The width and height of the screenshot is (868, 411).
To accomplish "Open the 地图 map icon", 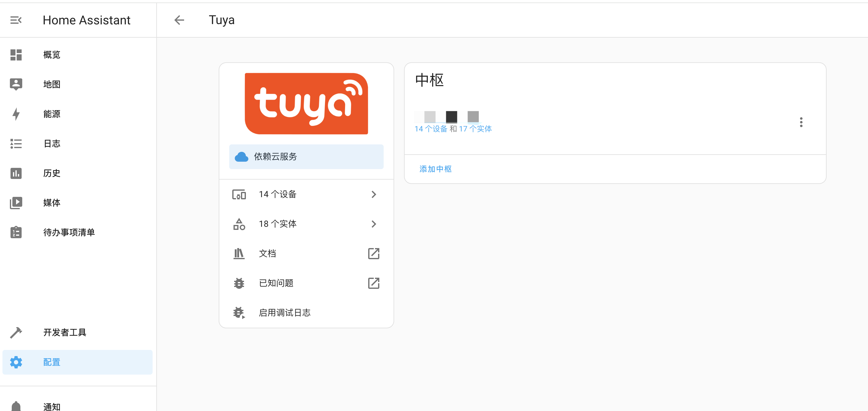I will 16,84.
